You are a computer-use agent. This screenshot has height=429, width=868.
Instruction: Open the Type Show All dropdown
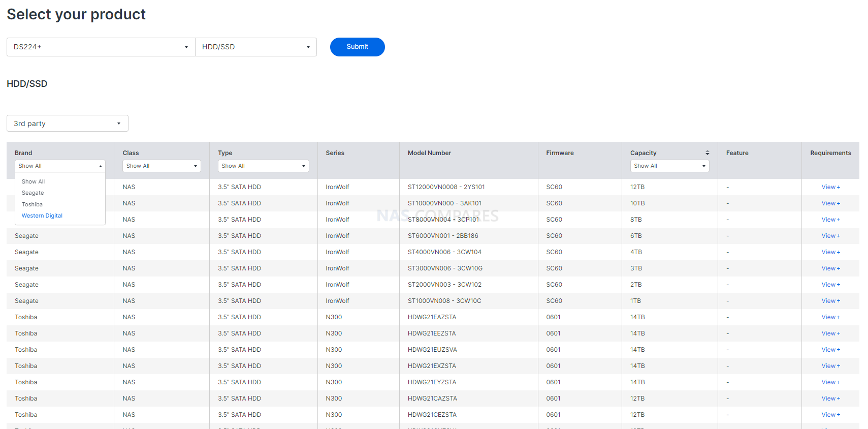click(x=264, y=166)
